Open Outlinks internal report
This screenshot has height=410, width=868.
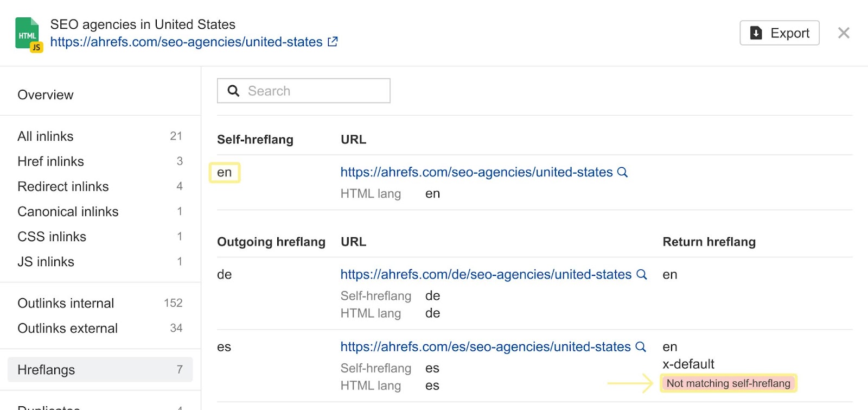[66, 303]
